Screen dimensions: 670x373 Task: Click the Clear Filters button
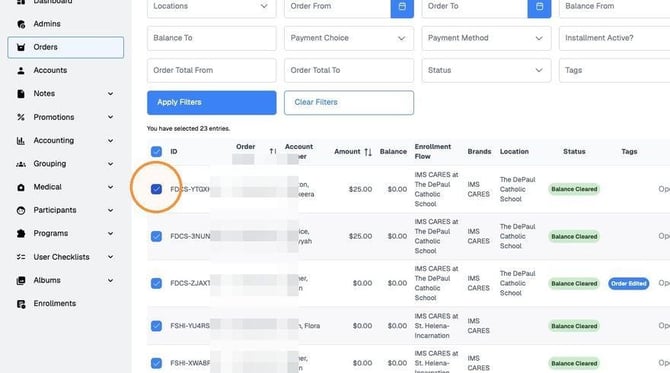coord(349,103)
